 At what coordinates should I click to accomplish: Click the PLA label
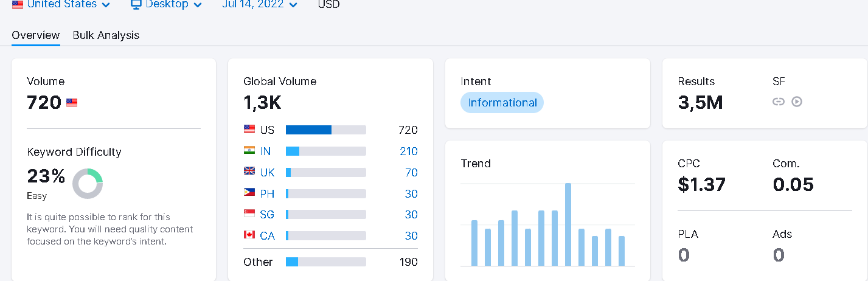688,234
